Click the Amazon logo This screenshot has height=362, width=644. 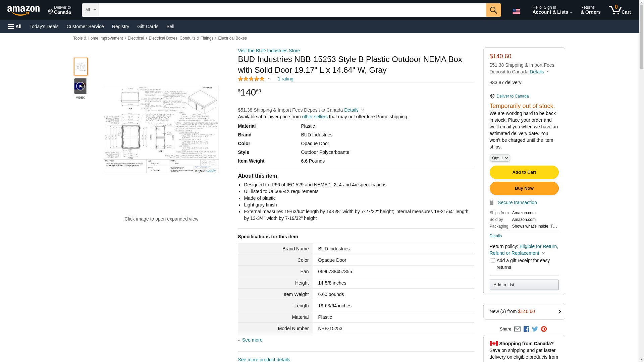click(x=23, y=10)
